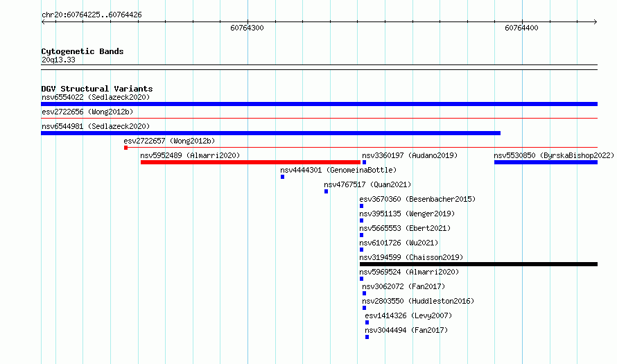
Task: Open the nsv4767517 (Quan2021) label
Action: click(367, 184)
